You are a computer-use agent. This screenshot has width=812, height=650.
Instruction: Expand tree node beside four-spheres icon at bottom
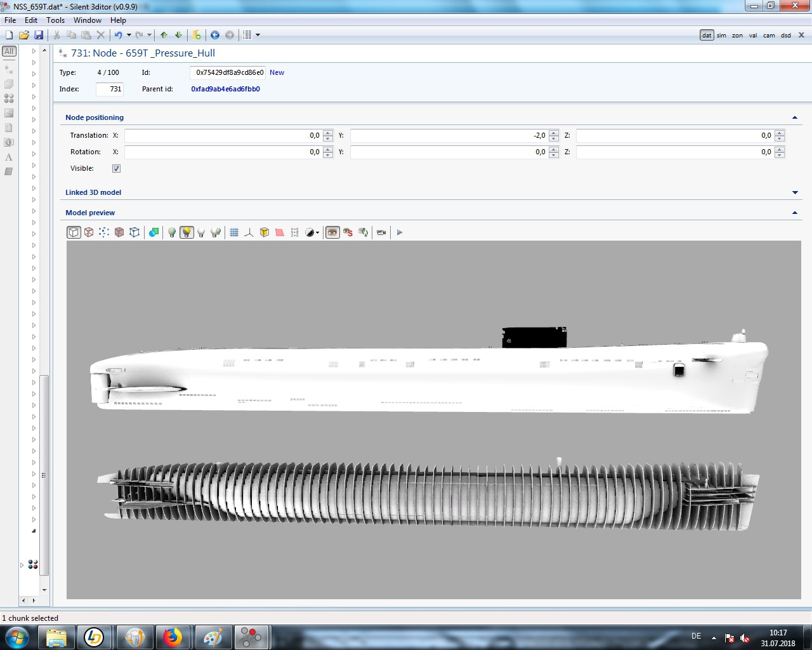pos(22,565)
